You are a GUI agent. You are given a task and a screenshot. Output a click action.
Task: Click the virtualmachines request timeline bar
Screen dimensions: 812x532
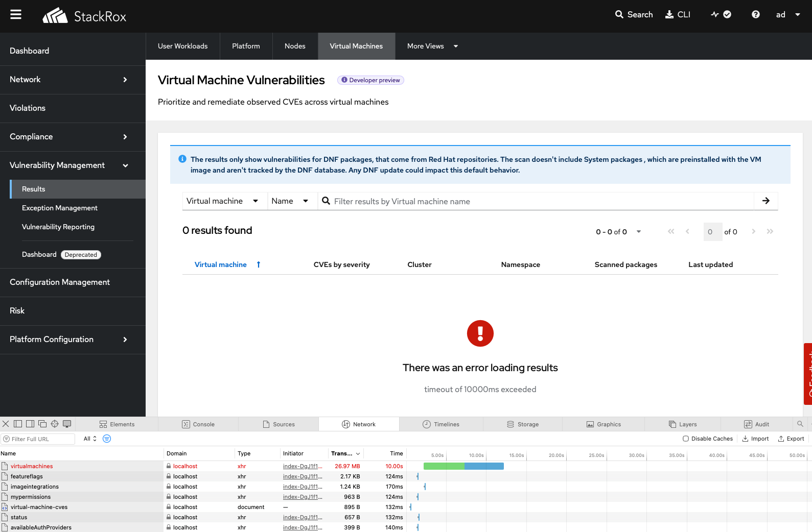pyautogui.click(x=463, y=466)
